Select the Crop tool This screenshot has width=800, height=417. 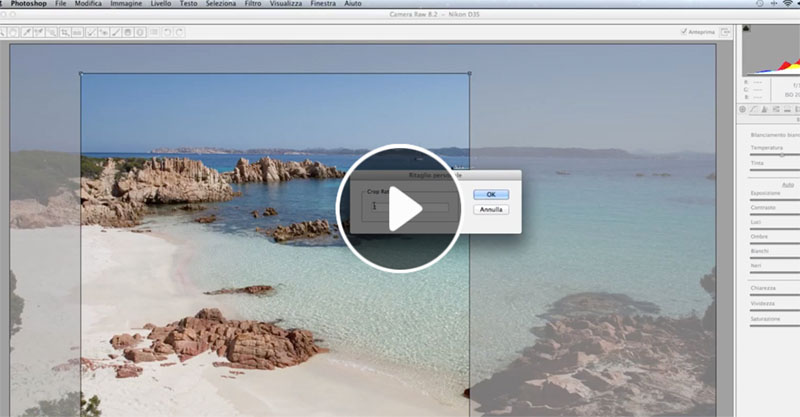pyautogui.click(x=65, y=33)
